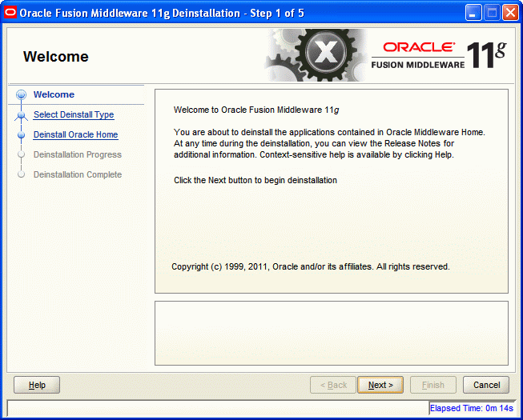Click the empty message pane below the welcome text

[332, 333]
